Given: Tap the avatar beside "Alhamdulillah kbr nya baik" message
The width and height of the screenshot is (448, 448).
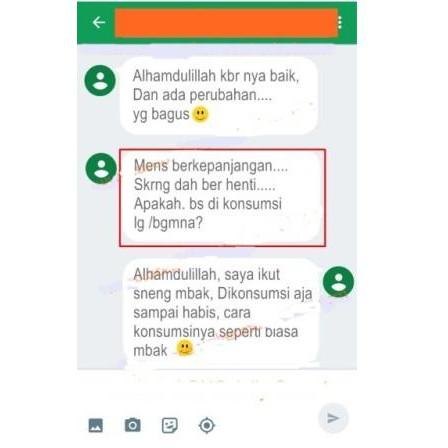Looking at the screenshot, I should tap(100, 81).
